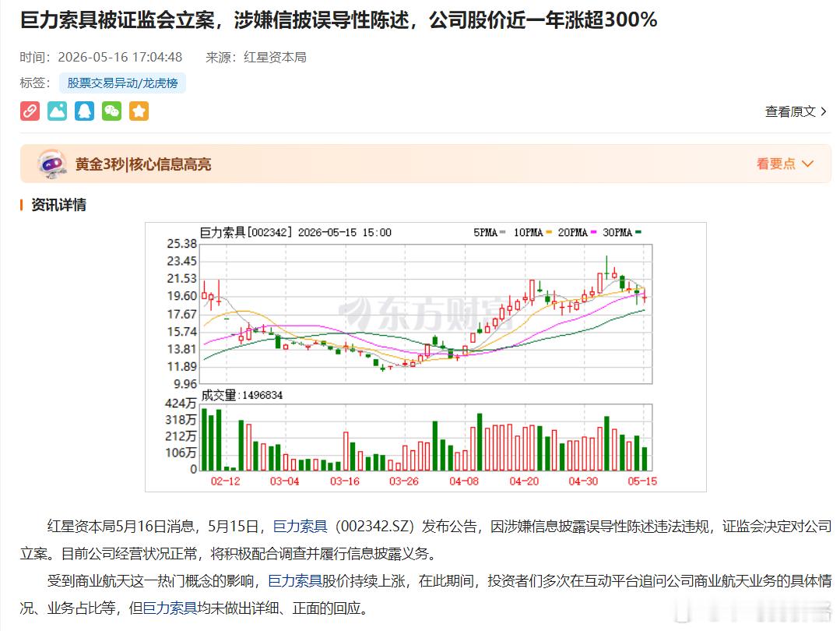The width and height of the screenshot is (840, 631).
Task: Click the 02-12 date label on chart axis
Action: click(225, 481)
